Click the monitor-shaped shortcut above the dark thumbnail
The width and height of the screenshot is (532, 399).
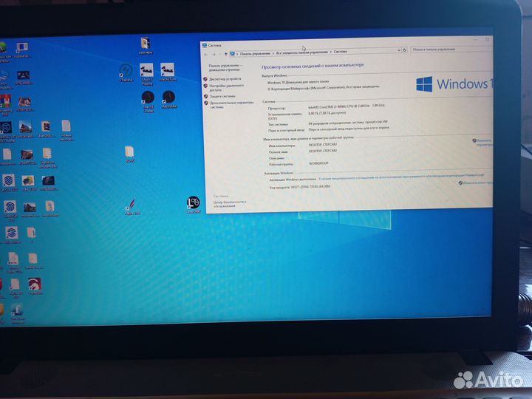22,50
